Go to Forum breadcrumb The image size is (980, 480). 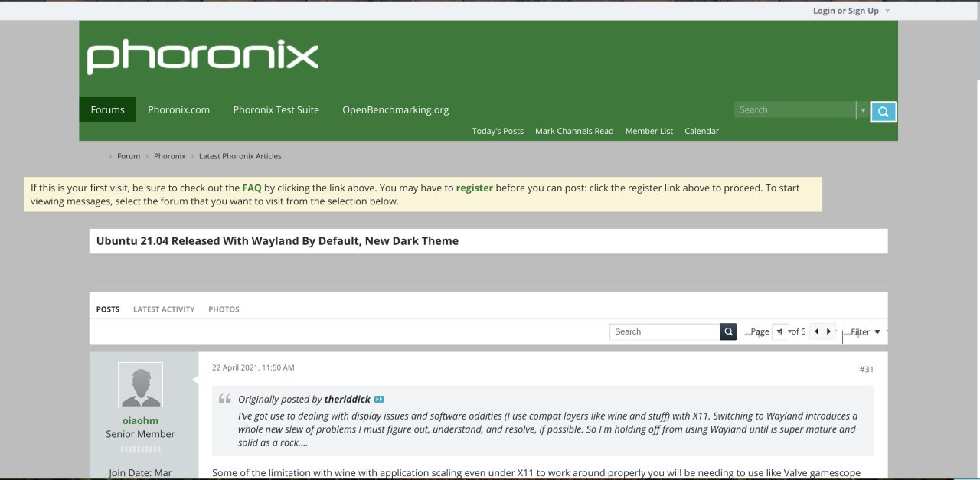(x=129, y=156)
